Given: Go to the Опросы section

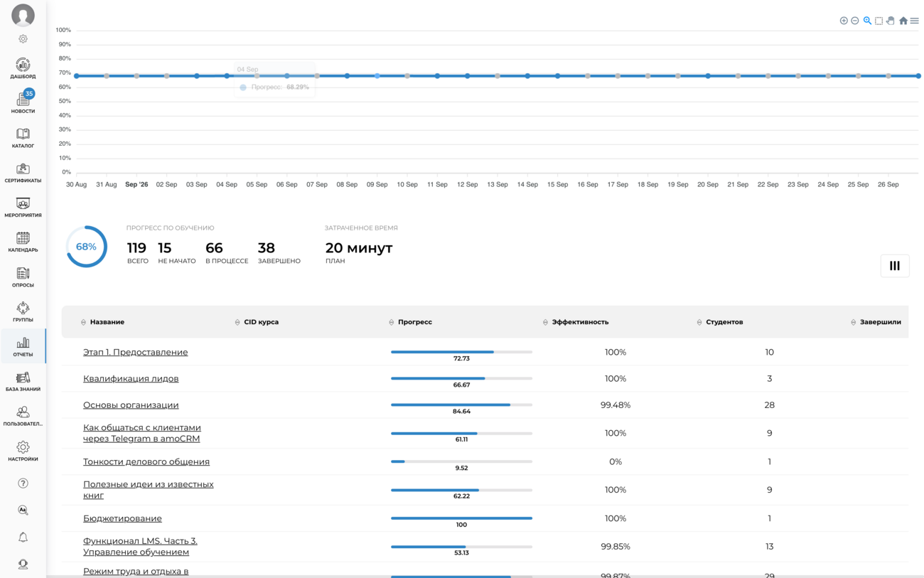Looking at the screenshot, I should coord(23,277).
